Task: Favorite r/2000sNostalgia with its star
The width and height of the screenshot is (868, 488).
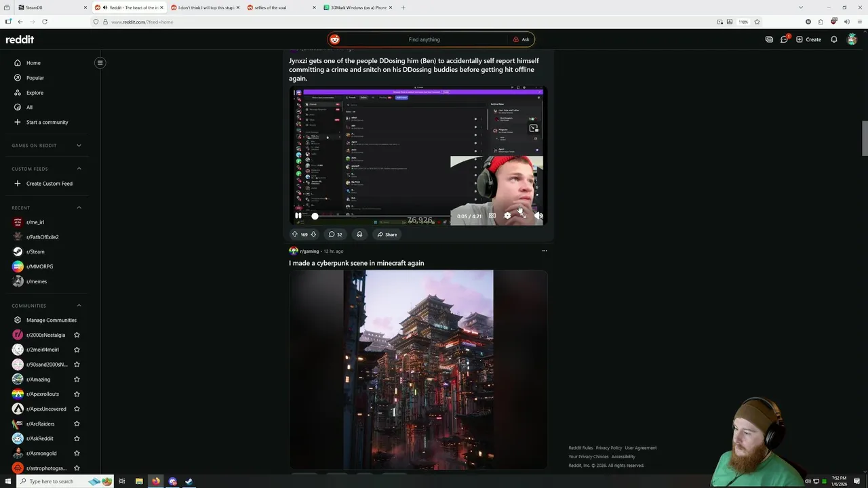Action: 77,335
